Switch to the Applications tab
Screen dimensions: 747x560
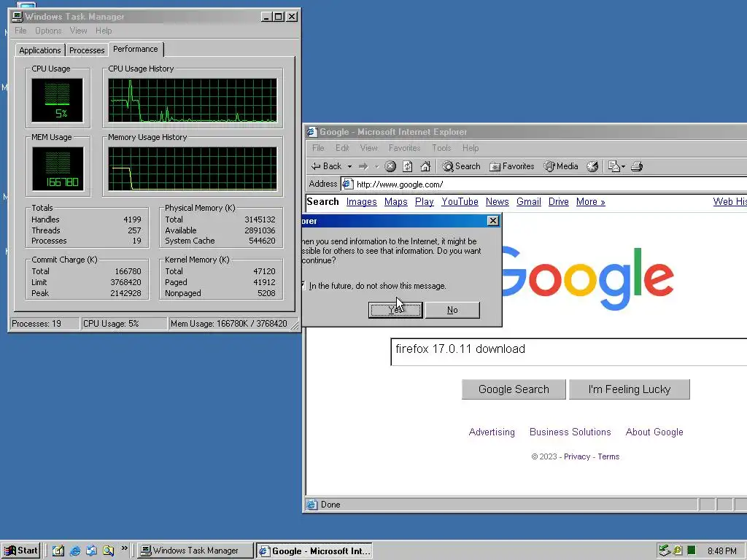(40, 50)
